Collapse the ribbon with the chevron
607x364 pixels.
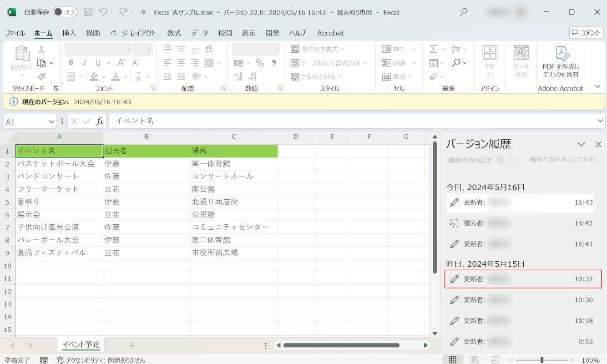pos(598,86)
